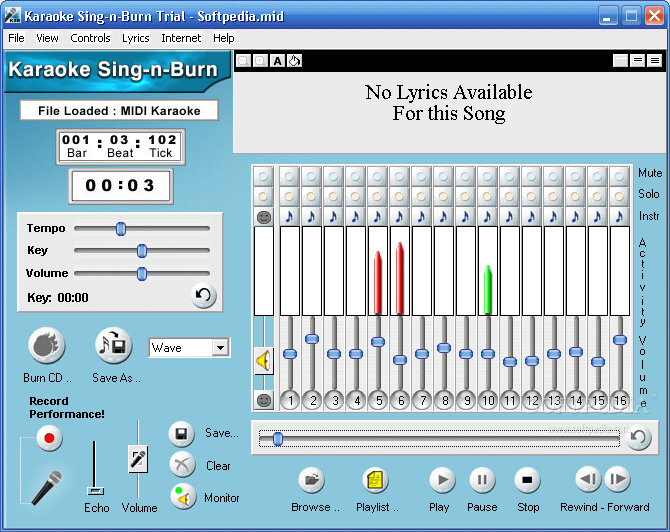Click the microphone volume slider icon

click(138, 459)
